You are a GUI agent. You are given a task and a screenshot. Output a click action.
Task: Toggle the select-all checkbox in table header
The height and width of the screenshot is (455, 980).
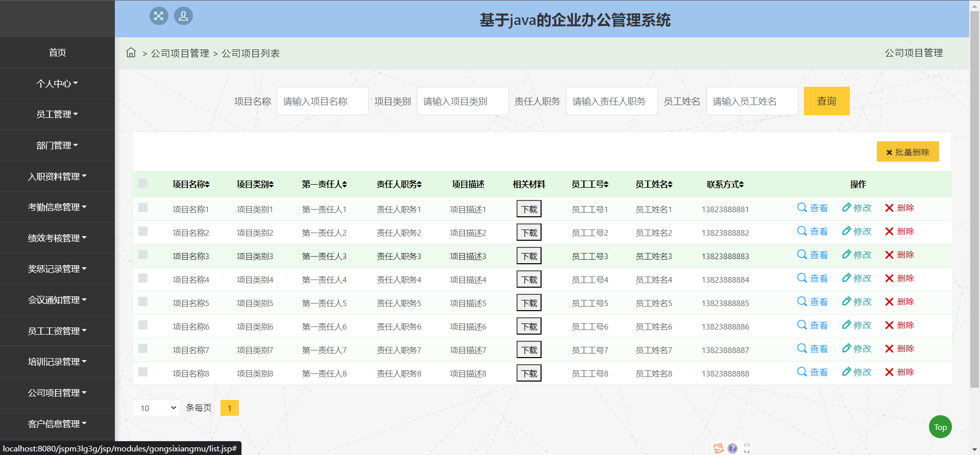(x=143, y=183)
